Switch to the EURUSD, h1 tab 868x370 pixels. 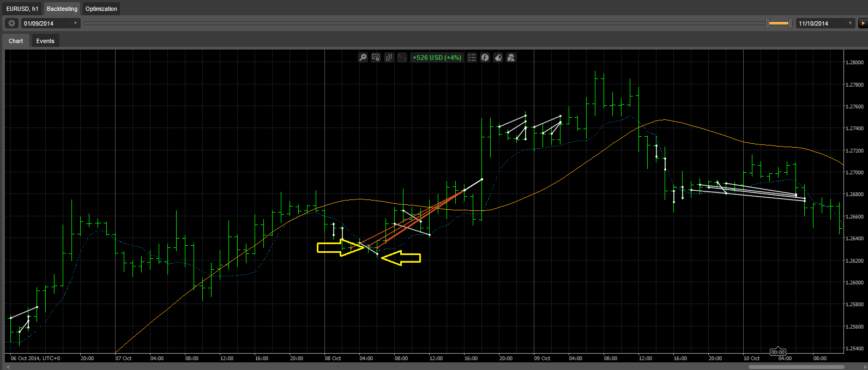point(22,9)
